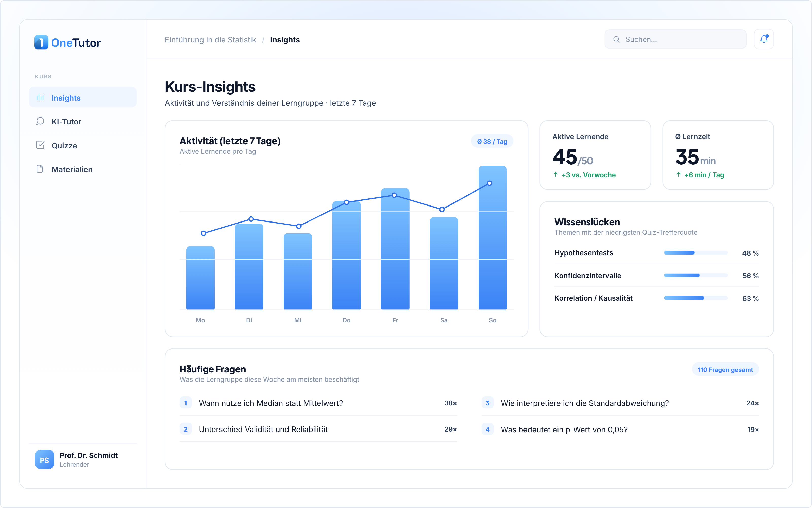
Task: Click the PS avatar badge
Action: pos(44,460)
